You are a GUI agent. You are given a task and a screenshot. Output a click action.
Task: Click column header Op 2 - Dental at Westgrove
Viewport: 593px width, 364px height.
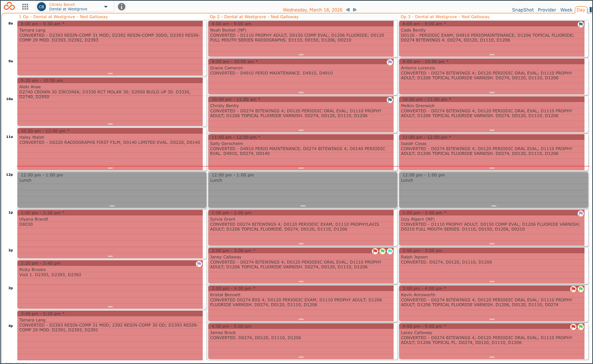[x=254, y=17]
